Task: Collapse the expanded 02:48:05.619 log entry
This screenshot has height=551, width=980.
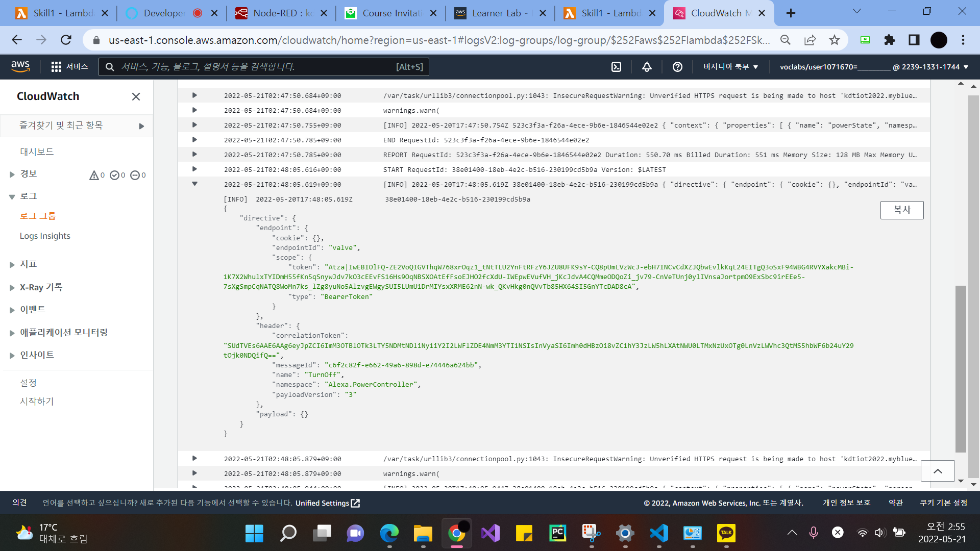Action: coord(194,184)
